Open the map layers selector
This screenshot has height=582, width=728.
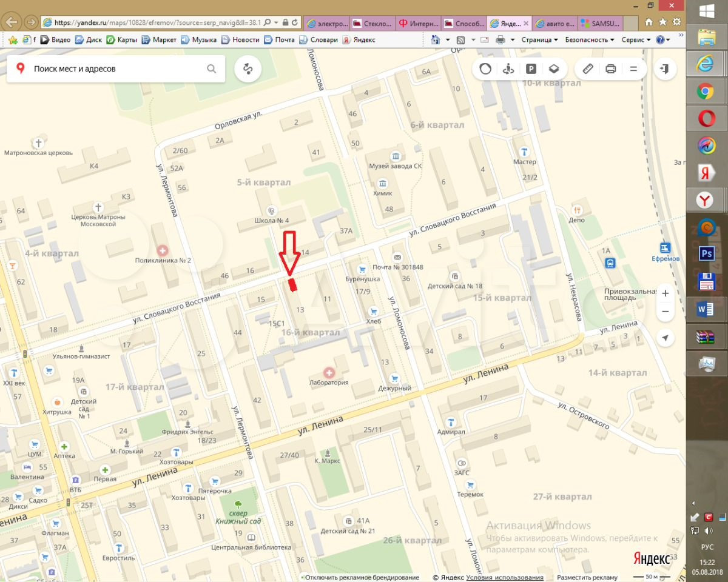[553, 69]
